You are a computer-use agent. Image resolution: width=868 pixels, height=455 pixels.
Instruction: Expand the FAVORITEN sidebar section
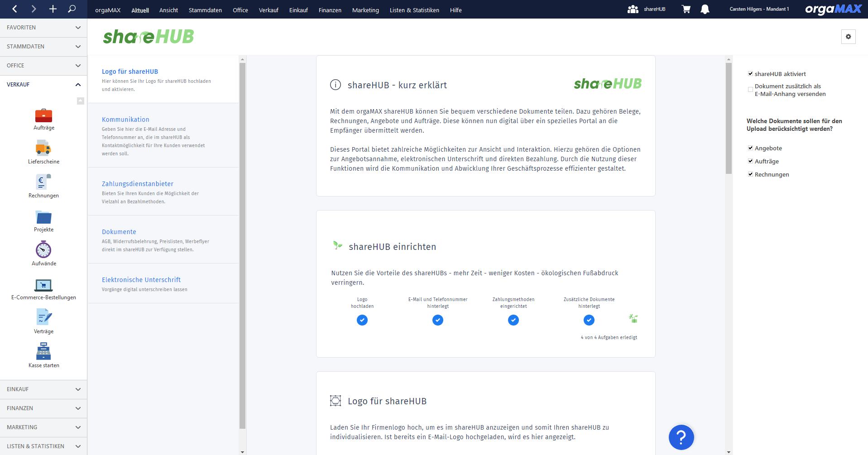point(43,28)
